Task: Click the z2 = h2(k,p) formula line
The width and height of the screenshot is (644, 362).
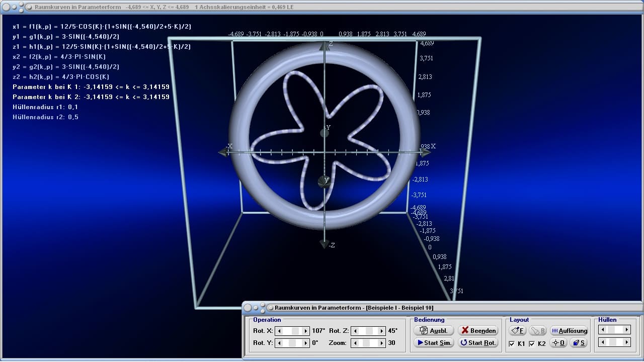Action: [x=61, y=76]
